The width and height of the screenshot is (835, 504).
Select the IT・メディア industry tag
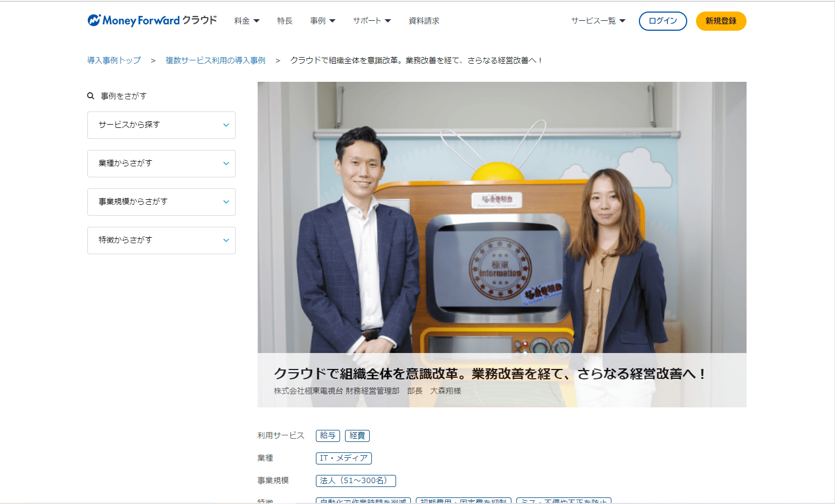[344, 458]
